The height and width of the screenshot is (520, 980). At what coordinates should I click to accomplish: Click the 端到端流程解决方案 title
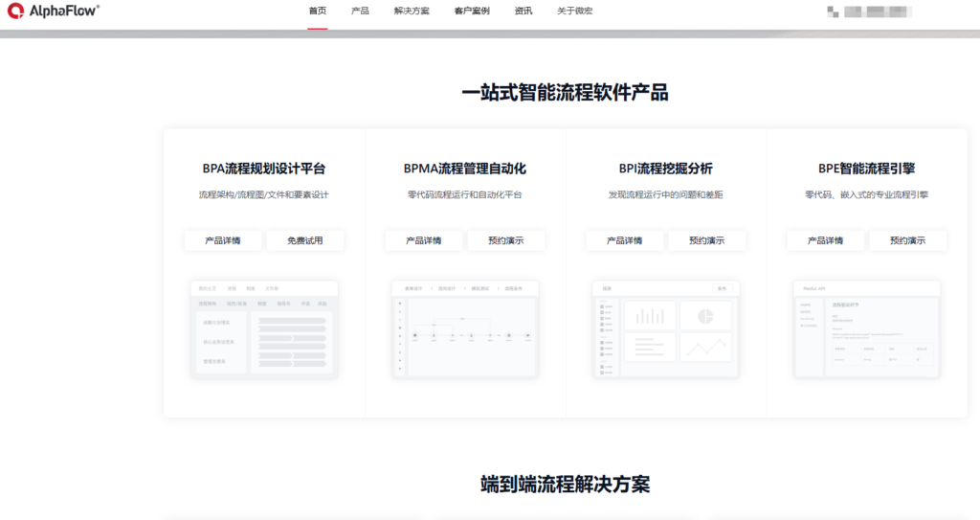[x=565, y=485]
